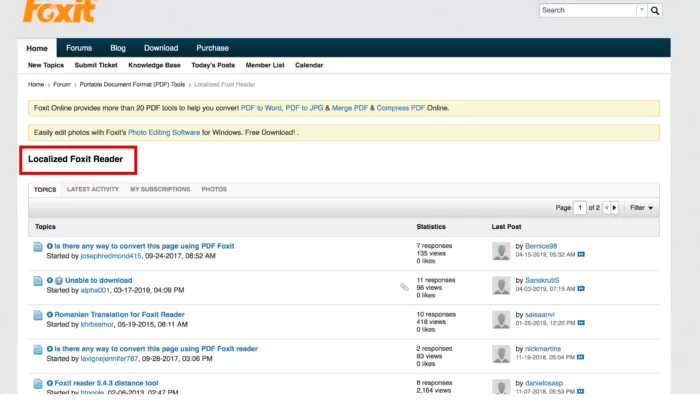Open topic 'convert this page using PDF Foxit'
The width and height of the screenshot is (700, 404).
point(144,246)
